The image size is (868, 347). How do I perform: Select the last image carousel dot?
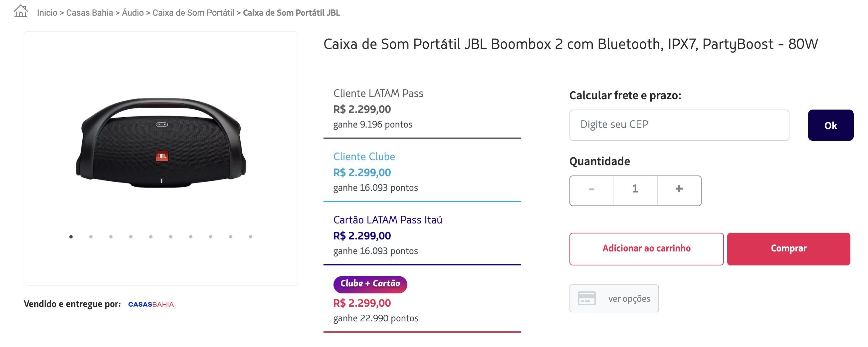pos(251,237)
